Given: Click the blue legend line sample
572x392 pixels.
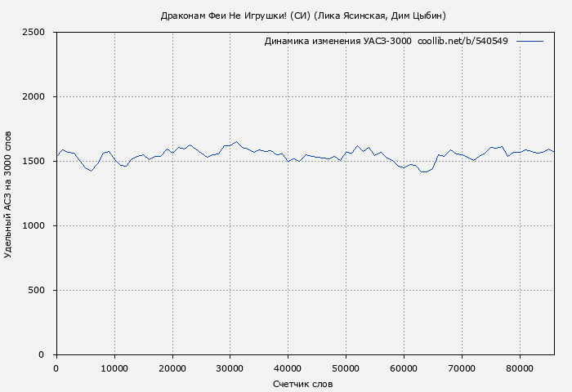Looking at the screenshot, I should pyautogui.click(x=530, y=41).
